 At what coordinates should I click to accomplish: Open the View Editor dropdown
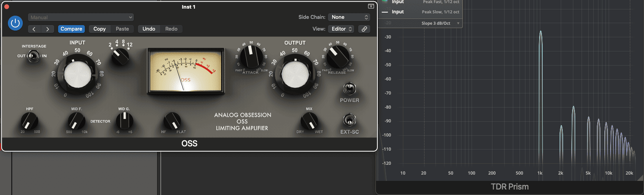click(342, 29)
